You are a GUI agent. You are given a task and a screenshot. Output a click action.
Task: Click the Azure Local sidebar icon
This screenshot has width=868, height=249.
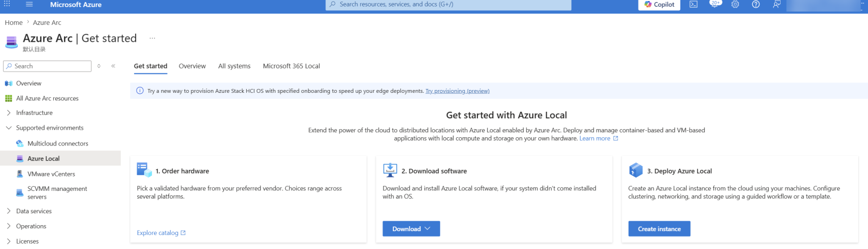coord(20,158)
